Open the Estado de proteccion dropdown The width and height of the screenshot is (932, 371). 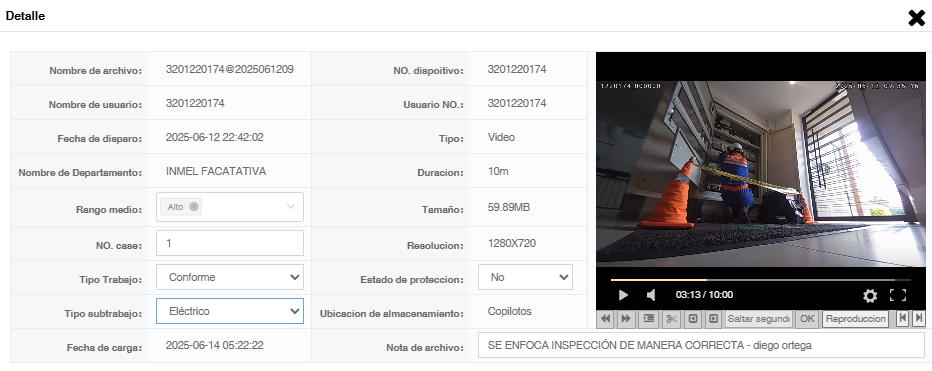tap(525, 277)
